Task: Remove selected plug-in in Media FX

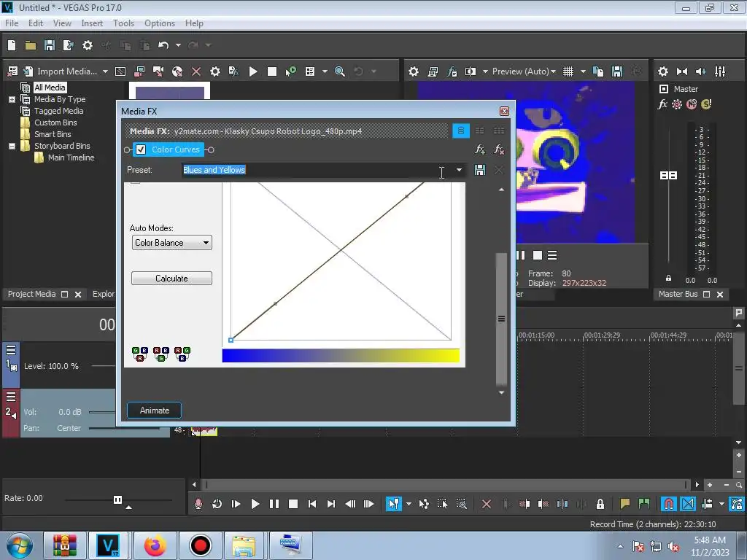Action: click(499, 149)
